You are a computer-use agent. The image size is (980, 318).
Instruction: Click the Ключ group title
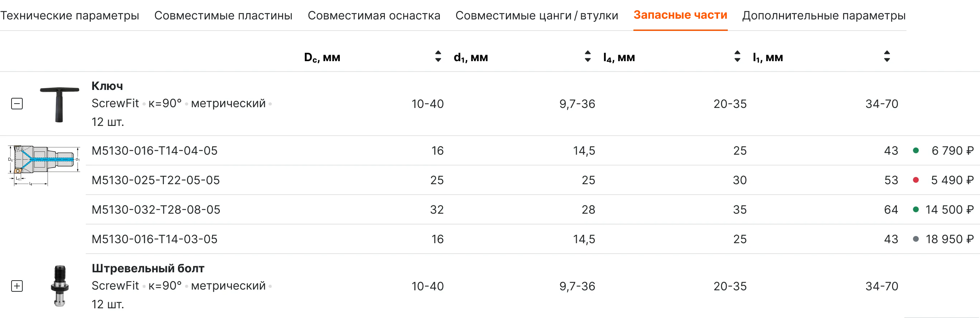(107, 86)
